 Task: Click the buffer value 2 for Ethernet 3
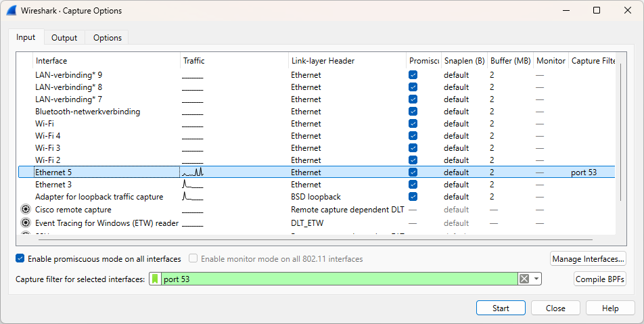point(492,185)
